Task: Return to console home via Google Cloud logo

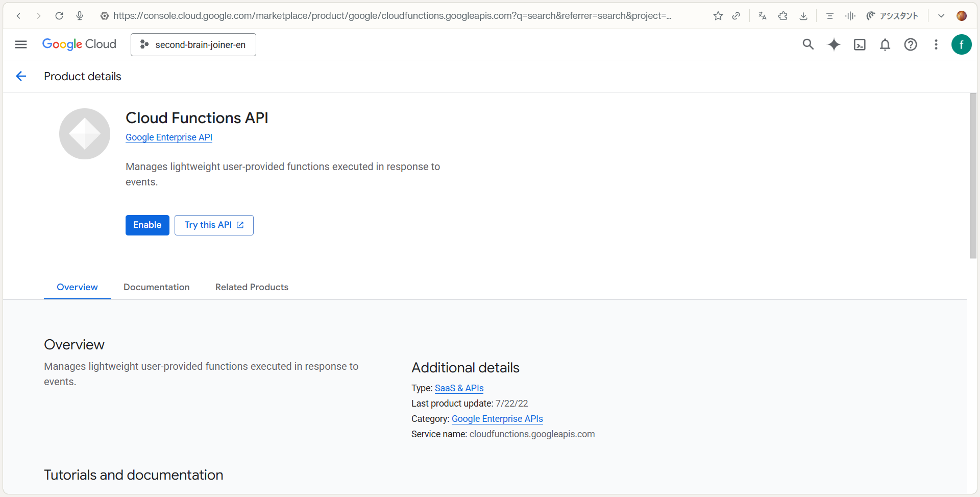Action: point(79,44)
